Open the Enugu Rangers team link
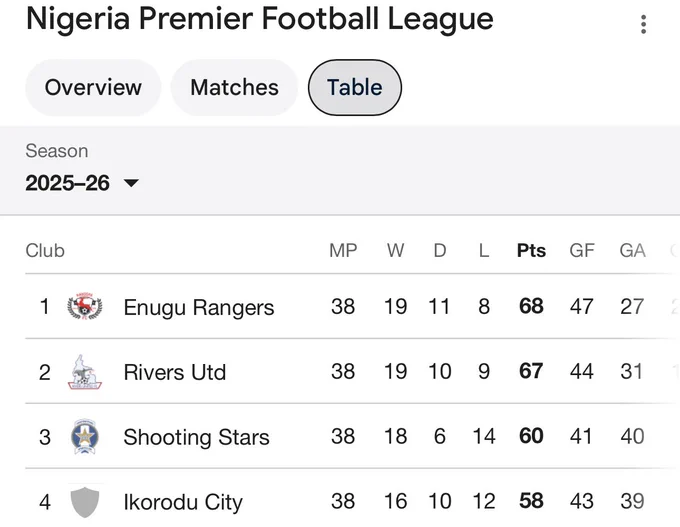 pos(199,307)
